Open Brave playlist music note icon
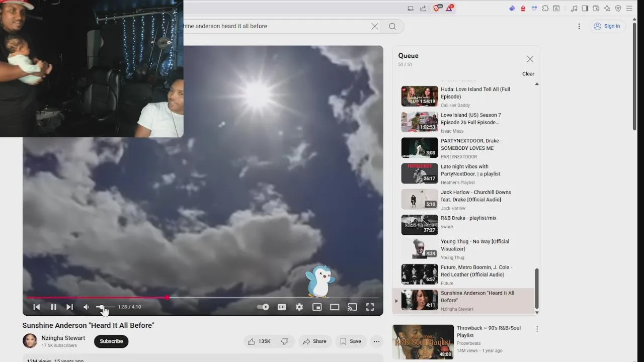 click(574, 8)
